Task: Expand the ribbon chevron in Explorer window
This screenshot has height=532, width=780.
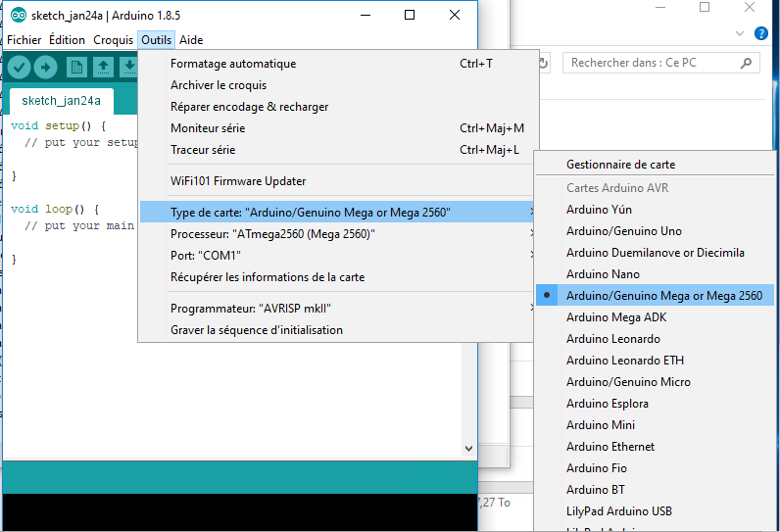Action: (740, 33)
